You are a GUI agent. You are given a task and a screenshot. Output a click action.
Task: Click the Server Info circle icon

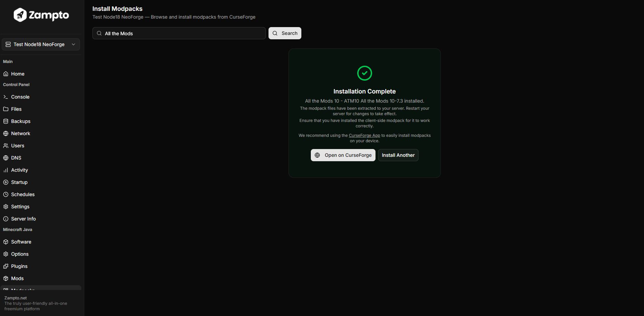click(x=6, y=219)
